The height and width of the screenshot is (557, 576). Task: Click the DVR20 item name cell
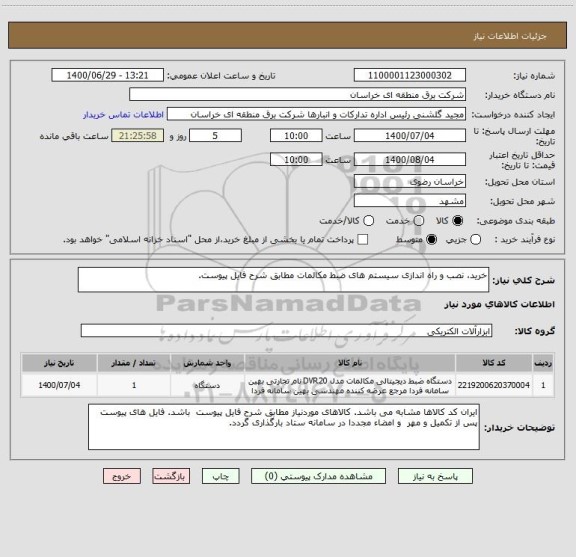(350, 385)
